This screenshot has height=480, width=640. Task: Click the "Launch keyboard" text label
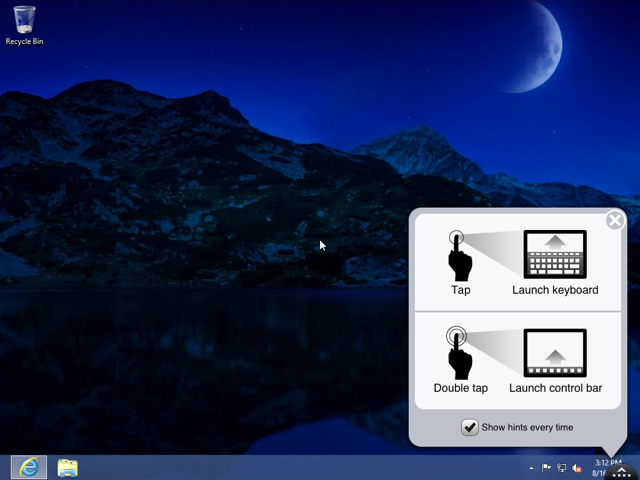click(x=555, y=291)
